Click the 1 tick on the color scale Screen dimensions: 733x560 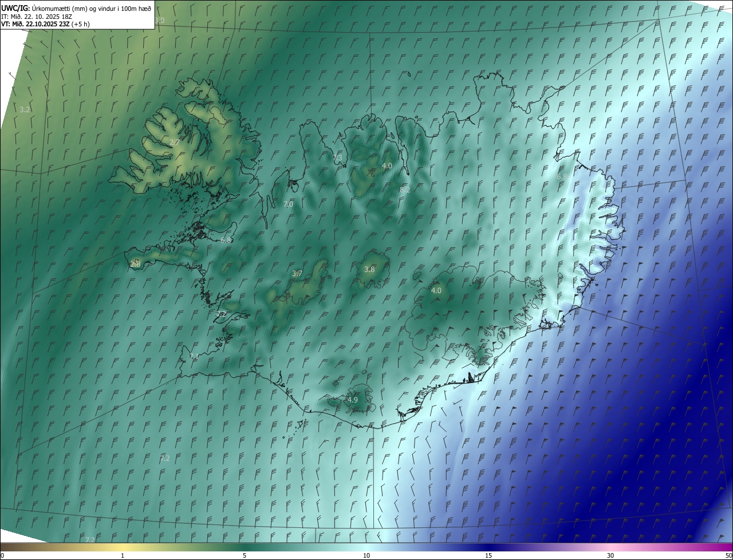coord(123,555)
